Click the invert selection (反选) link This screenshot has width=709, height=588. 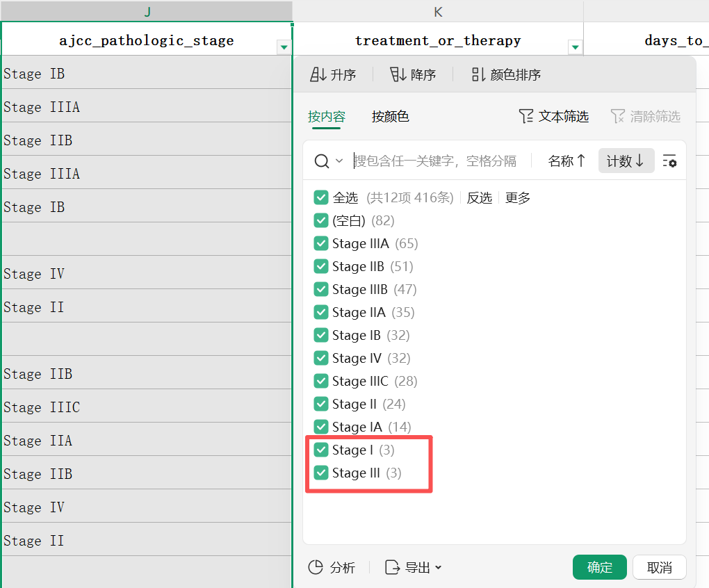tap(479, 197)
